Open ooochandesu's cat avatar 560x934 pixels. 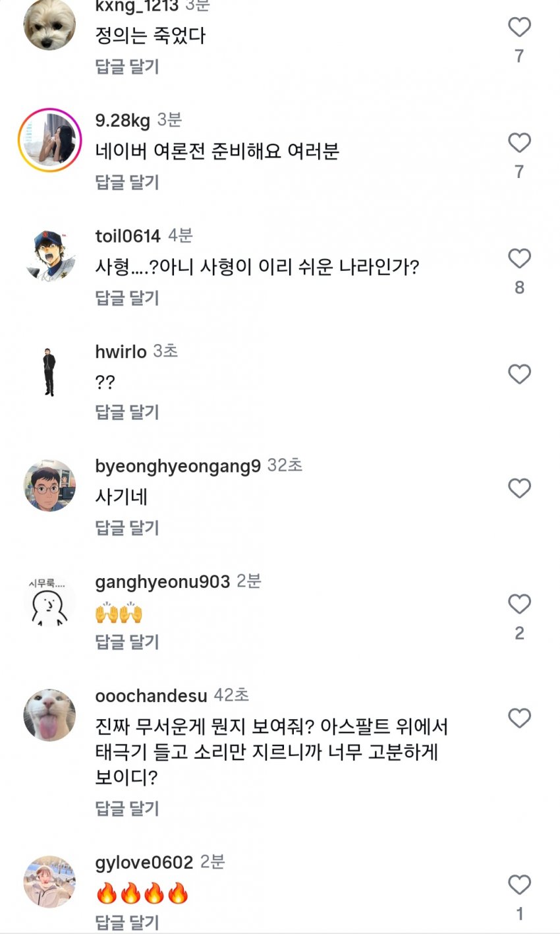(49, 715)
